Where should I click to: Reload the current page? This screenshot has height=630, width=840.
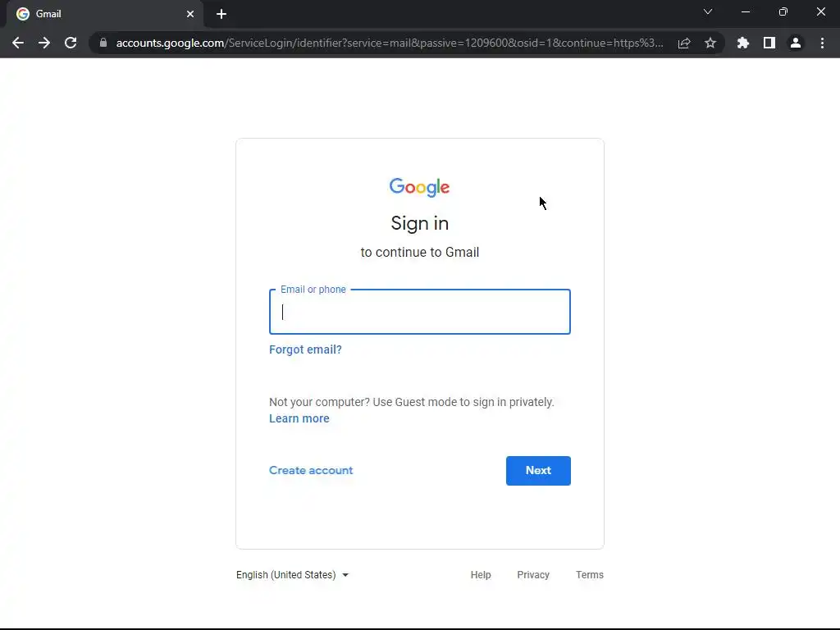pyautogui.click(x=71, y=43)
